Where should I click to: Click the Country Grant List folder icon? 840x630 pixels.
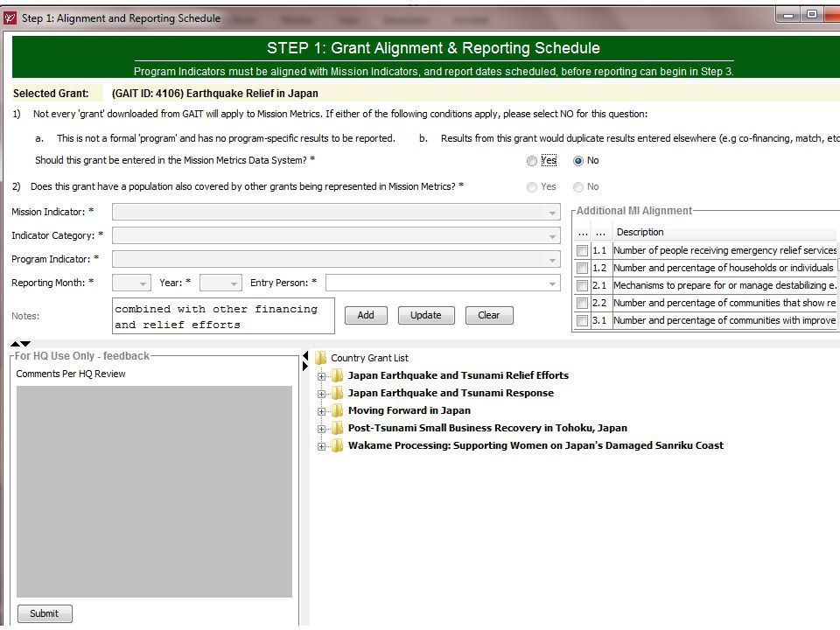tap(321, 358)
